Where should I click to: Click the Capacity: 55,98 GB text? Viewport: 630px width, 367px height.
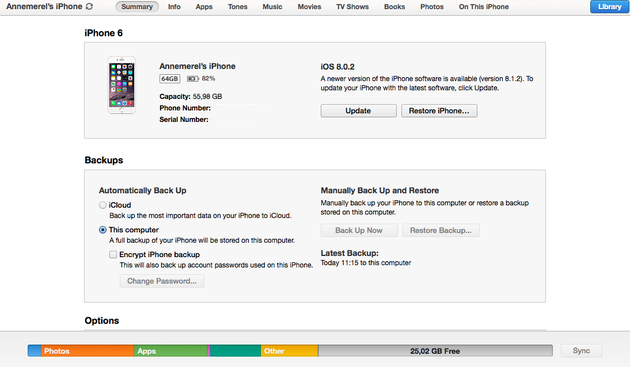click(x=190, y=96)
